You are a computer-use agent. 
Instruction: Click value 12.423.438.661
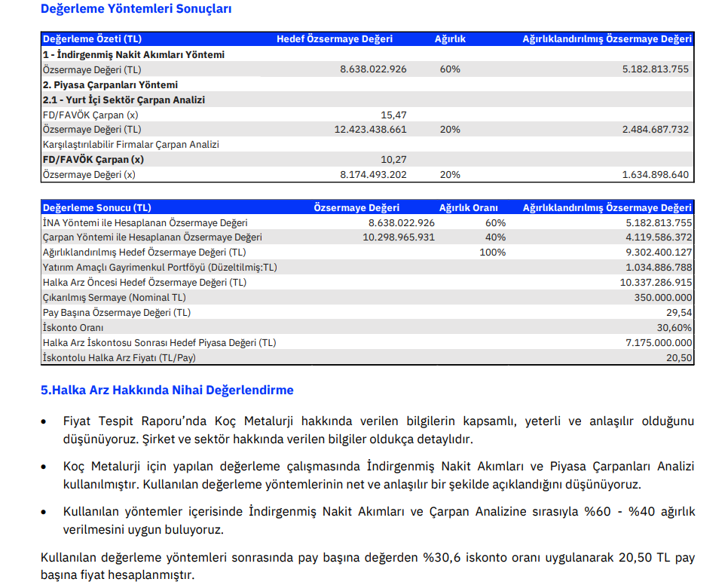(x=370, y=130)
